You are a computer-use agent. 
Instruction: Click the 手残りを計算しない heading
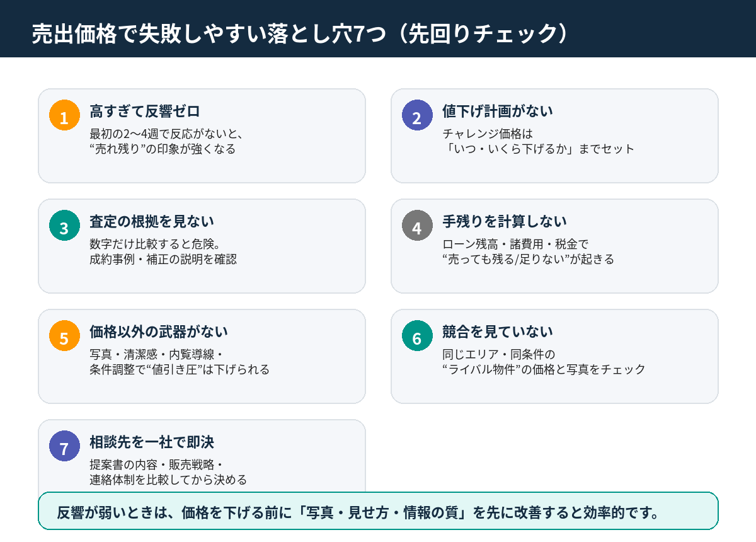point(505,222)
